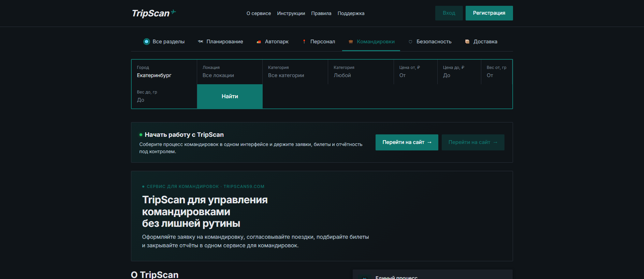
Task: Click the СЕРВИС ДЛЯ КОМАНДИРОВОК · TRIPSCAN59.COM label
Action: 205,187
